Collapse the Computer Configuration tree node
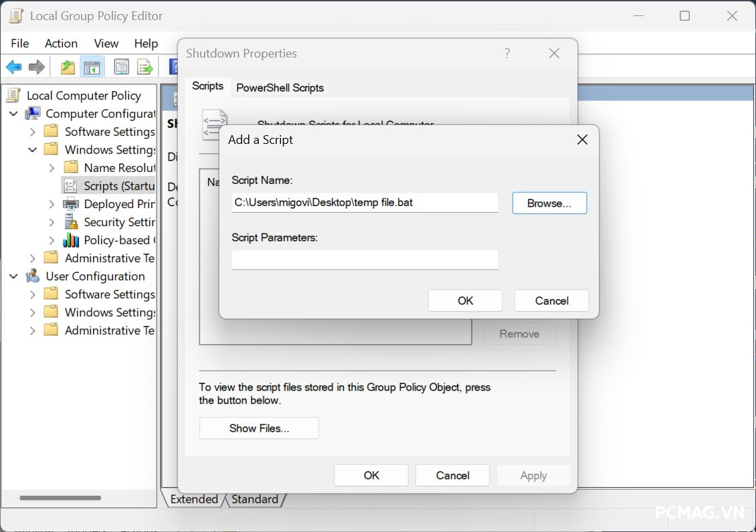This screenshot has height=532, width=756. [x=13, y=114]
